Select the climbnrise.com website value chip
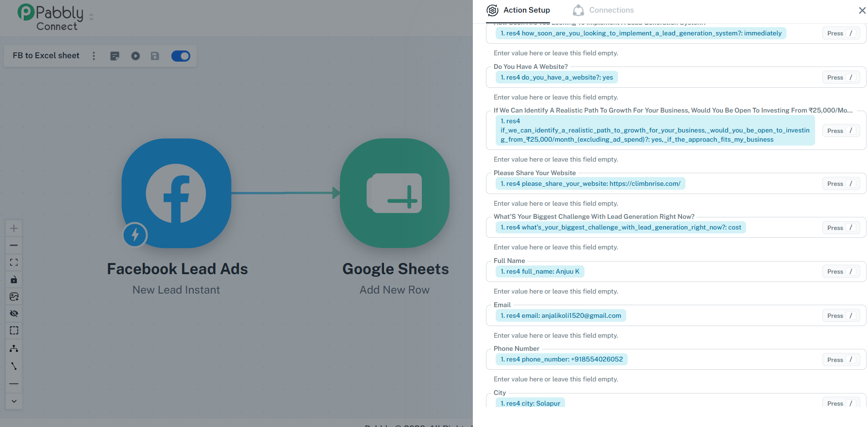Screen dimensions: 868x427 click(590, 184)
